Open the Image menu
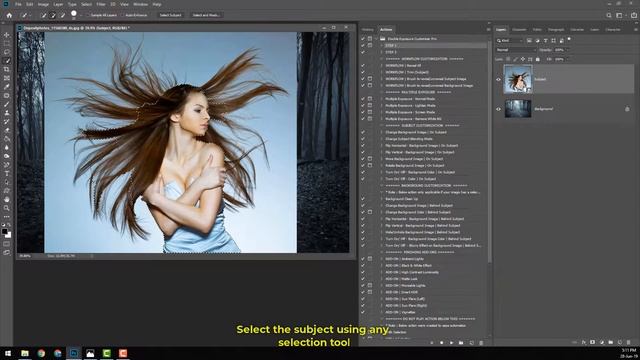 [x=43, y=4]
